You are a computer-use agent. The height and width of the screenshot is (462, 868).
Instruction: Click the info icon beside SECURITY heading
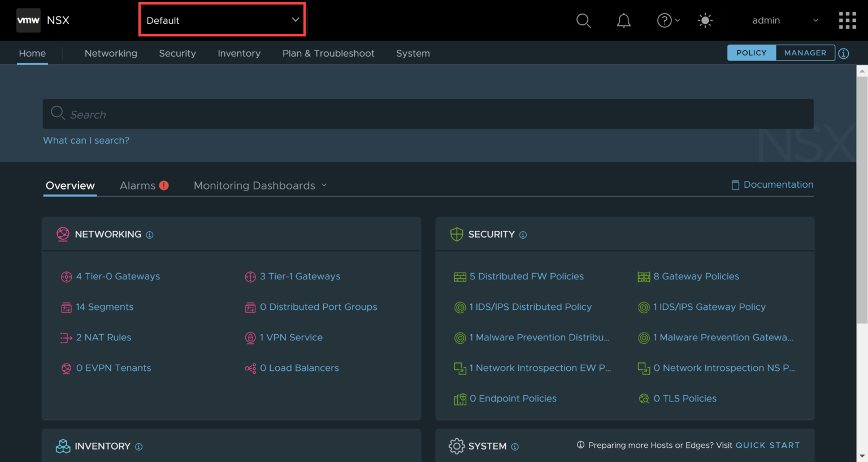(523, 235)
